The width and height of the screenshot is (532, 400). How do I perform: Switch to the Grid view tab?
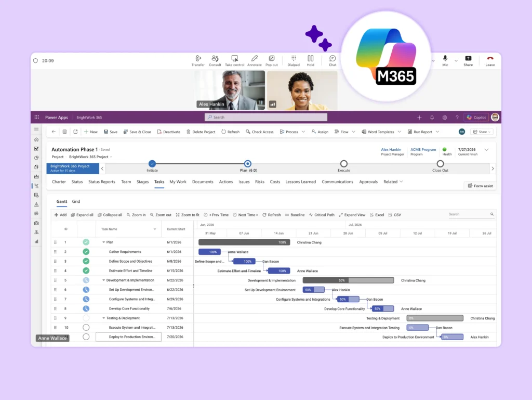tap(76, 201)
